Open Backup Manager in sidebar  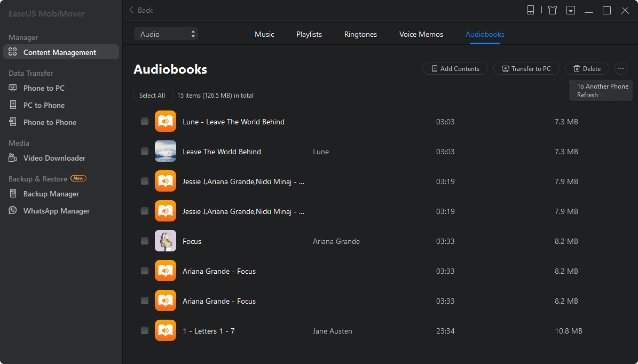[x=51, y=194]
